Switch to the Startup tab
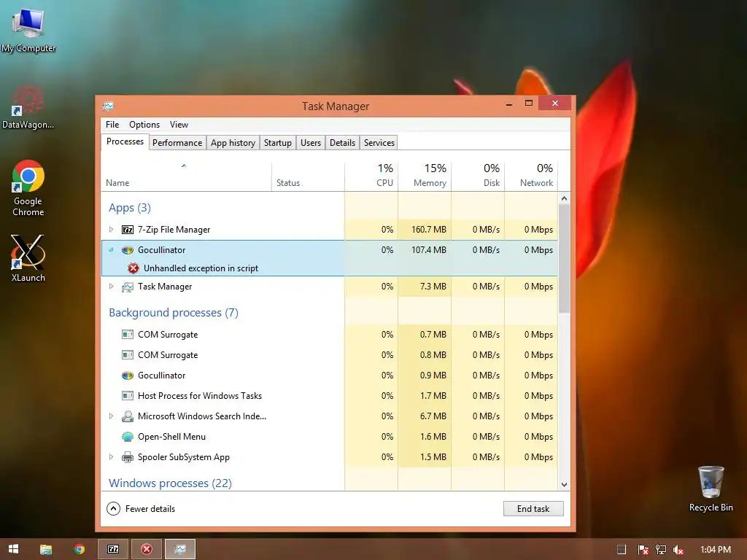 pos(278,143)
